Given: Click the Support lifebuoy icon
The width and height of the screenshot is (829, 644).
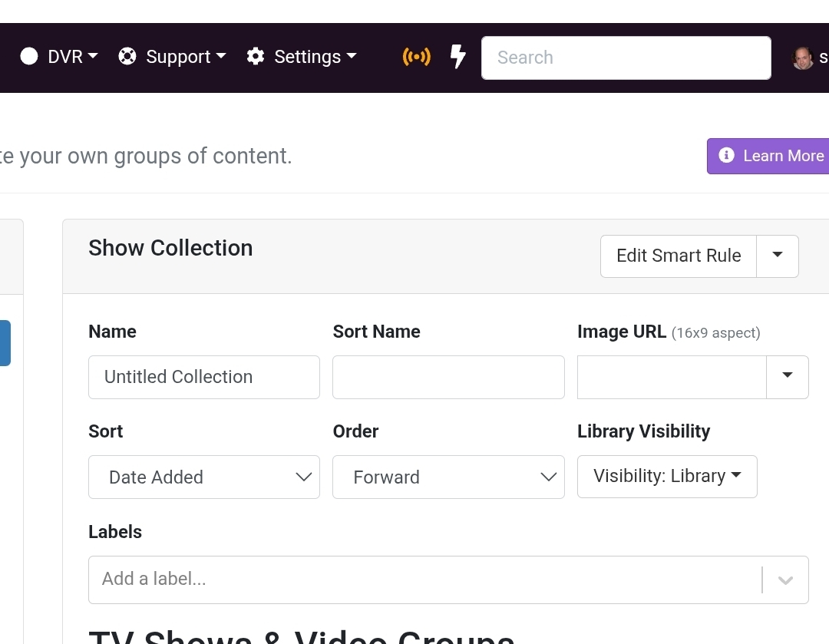Looking at the screenshot, I should pyautogui.click(x=127, y=57).
